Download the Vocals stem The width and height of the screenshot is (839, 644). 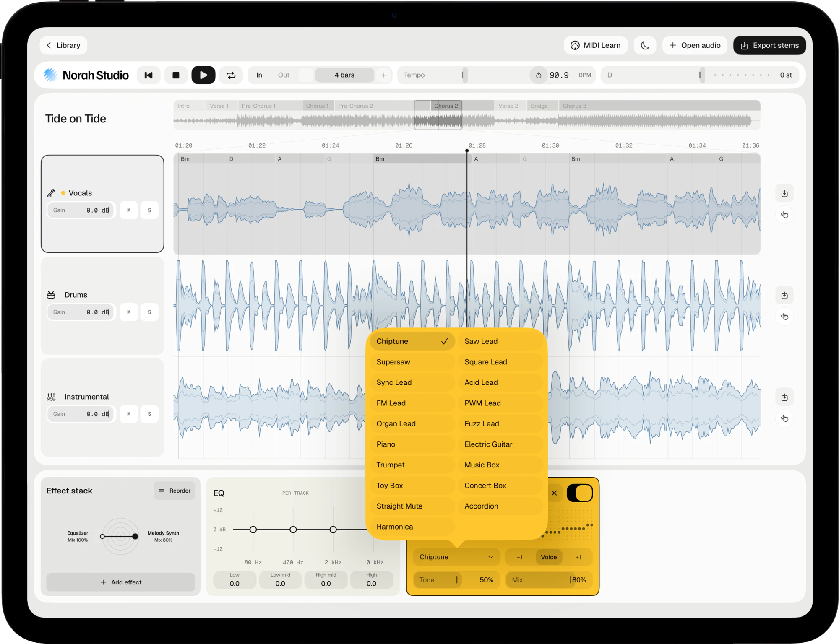pyautogui.click(x=784, y=194)
